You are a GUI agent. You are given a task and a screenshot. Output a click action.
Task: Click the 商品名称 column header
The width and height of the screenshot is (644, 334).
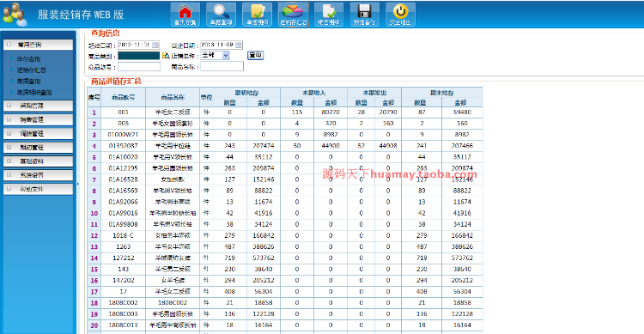173,97
